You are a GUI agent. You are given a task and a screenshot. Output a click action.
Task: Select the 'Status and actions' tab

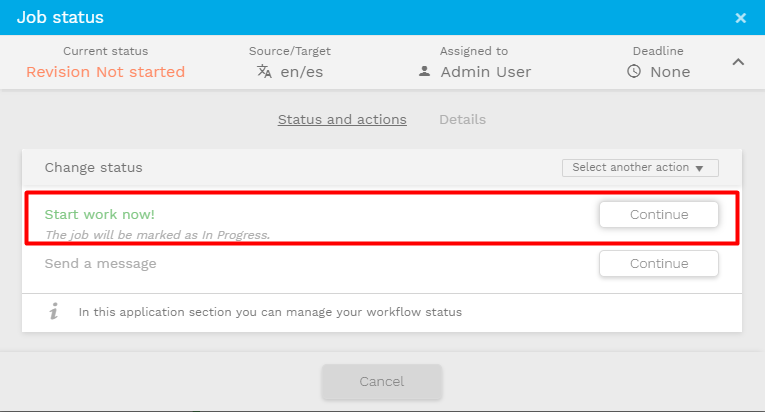click(342, 119)
